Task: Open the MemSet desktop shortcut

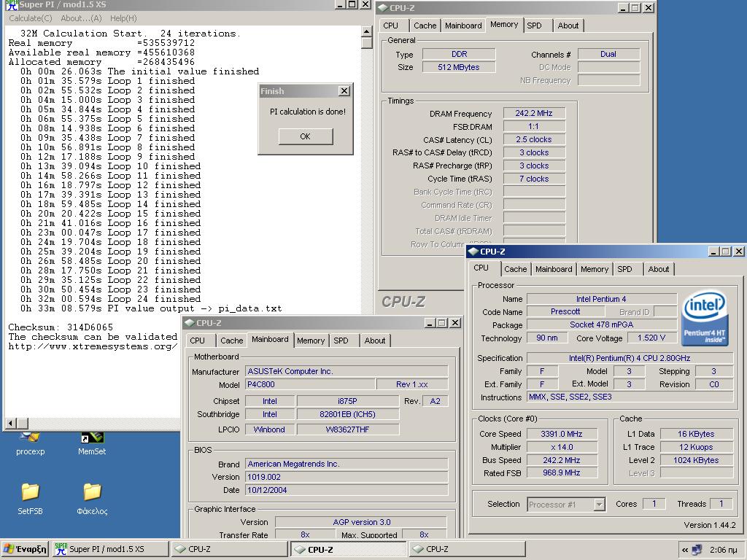Action: coord(91,443)
